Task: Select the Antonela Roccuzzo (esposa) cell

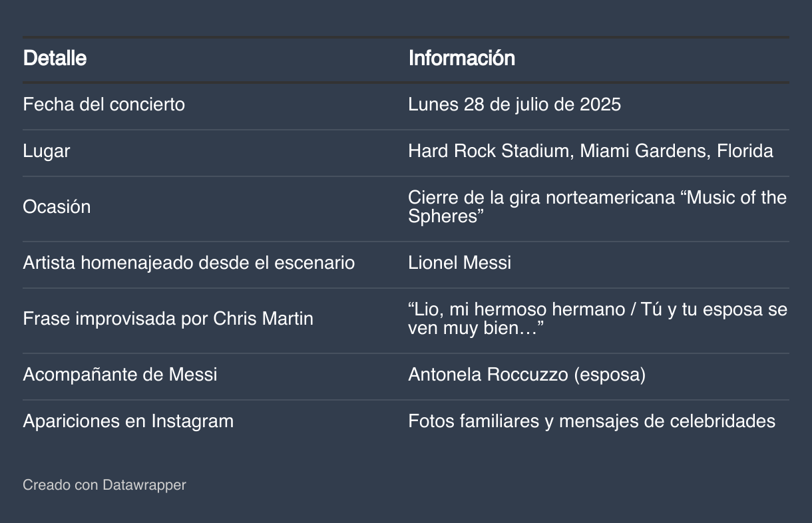Action: (x=527, y=375)
